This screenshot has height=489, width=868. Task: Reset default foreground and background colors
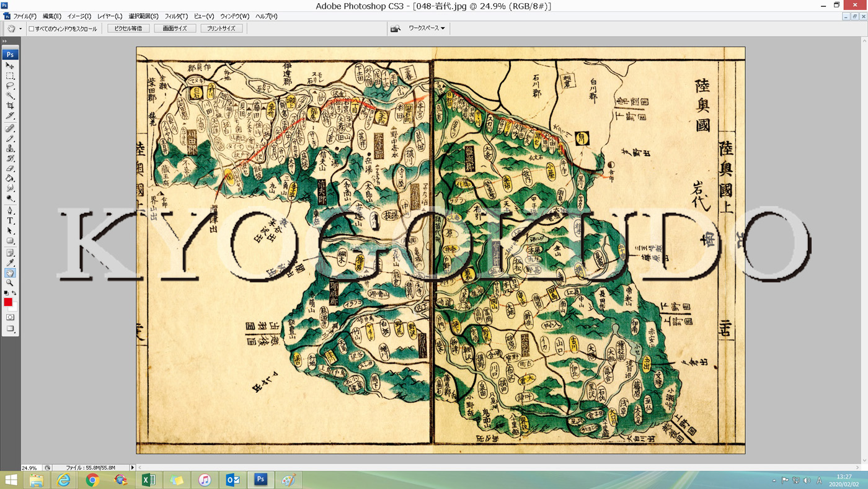click(x=6, y=293)
